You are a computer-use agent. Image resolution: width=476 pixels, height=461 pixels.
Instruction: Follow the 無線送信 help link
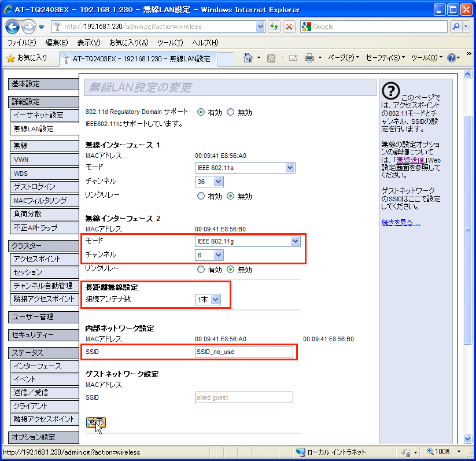click(x=410, y=160)
